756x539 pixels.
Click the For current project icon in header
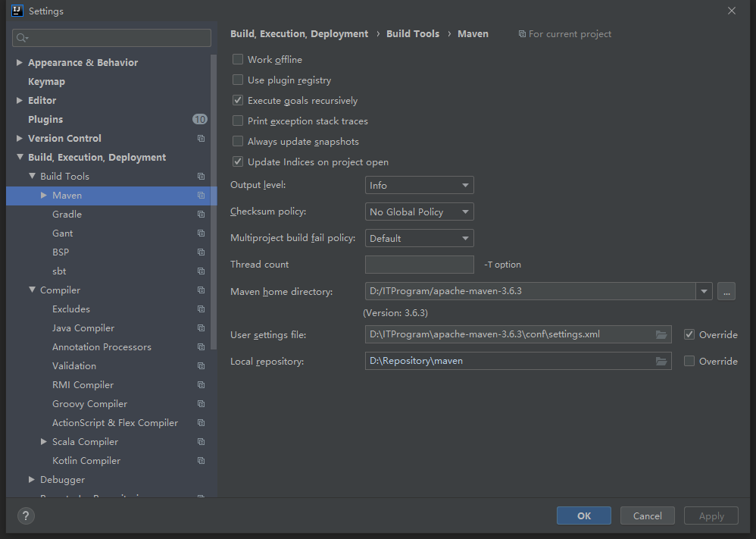(x=522, y=34)
